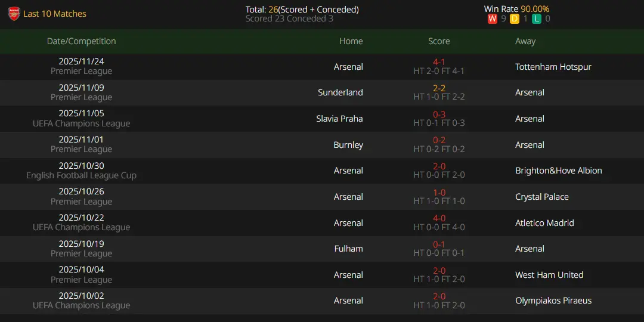Viewport: 644px width, 322px height.
Task: Click the yellow D draws badge
Action: [514, 19]
